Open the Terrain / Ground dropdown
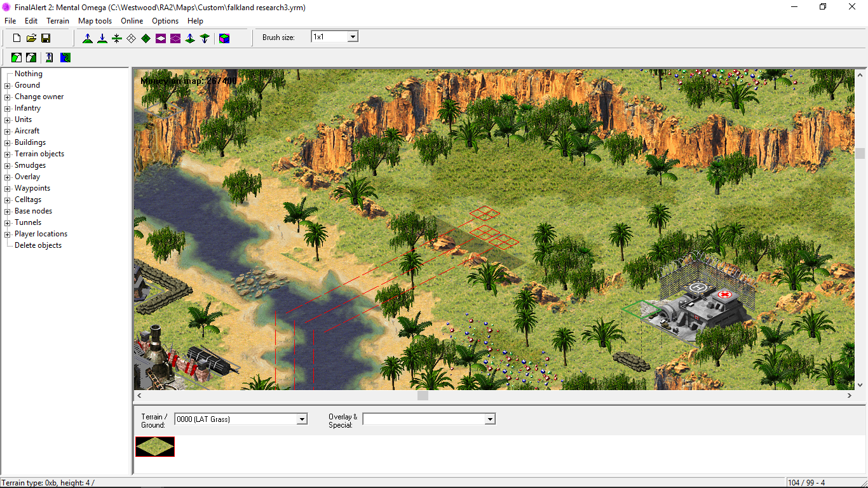 302,419
